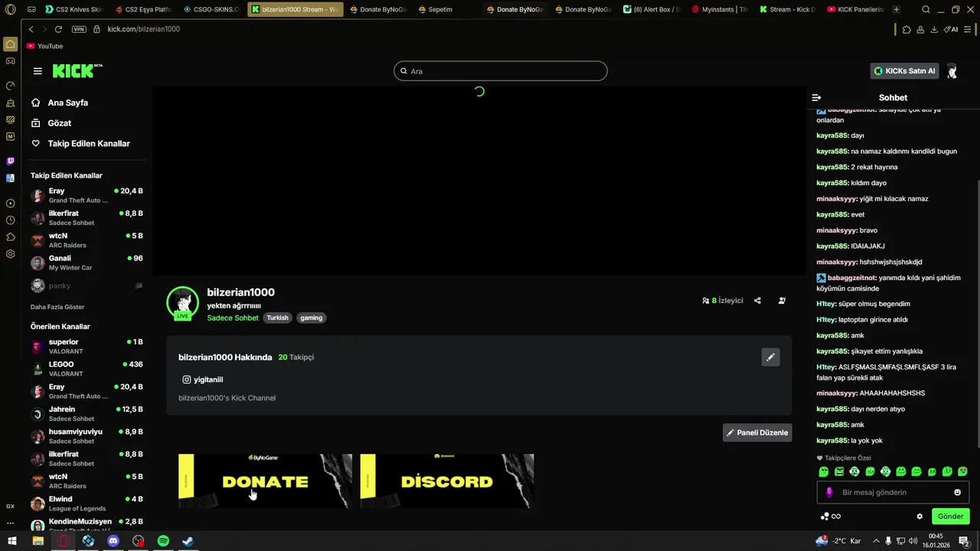Switch to Alert Box tab
Image resolution: width=980 pixels, height=551 pixels.
point(652,10)
